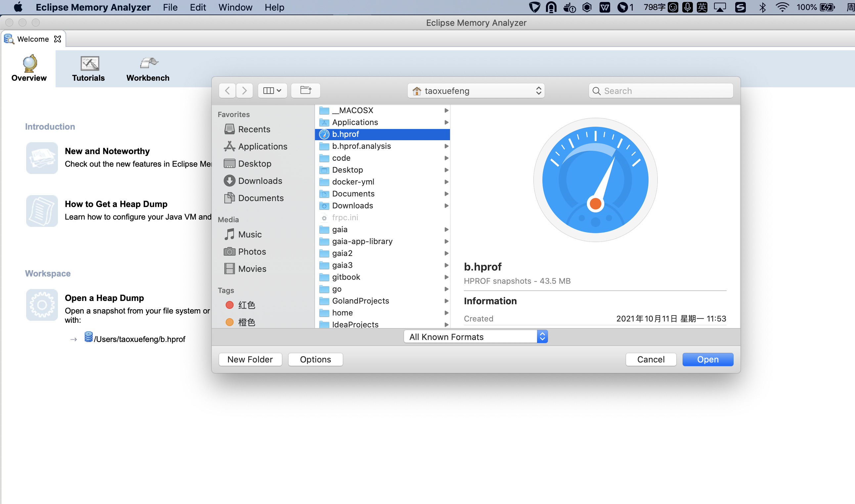Select Photos in Media sidebar
The height and width of the screenshot is (504, 855).
245,252
